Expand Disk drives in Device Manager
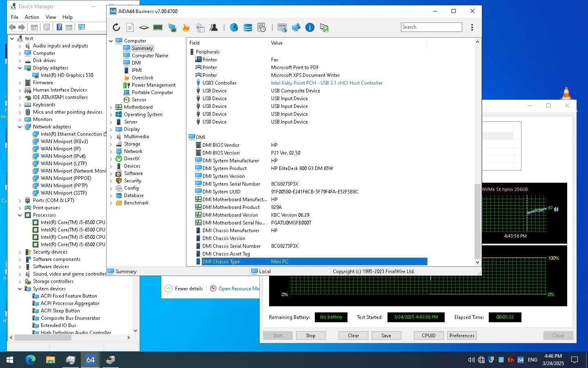The height and width of the screenshot is (368, 588). (20, 61)
